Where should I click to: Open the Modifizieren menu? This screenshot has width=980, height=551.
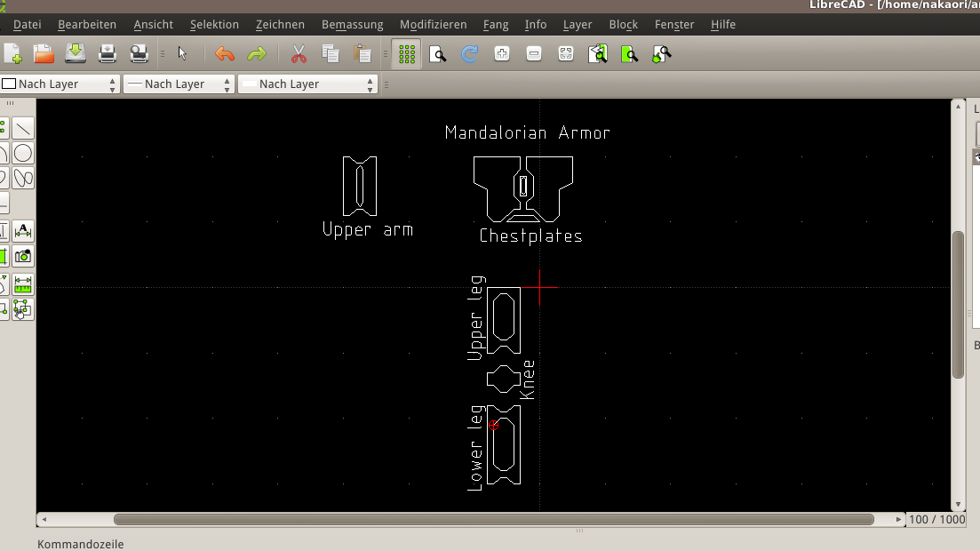(433, 24)
